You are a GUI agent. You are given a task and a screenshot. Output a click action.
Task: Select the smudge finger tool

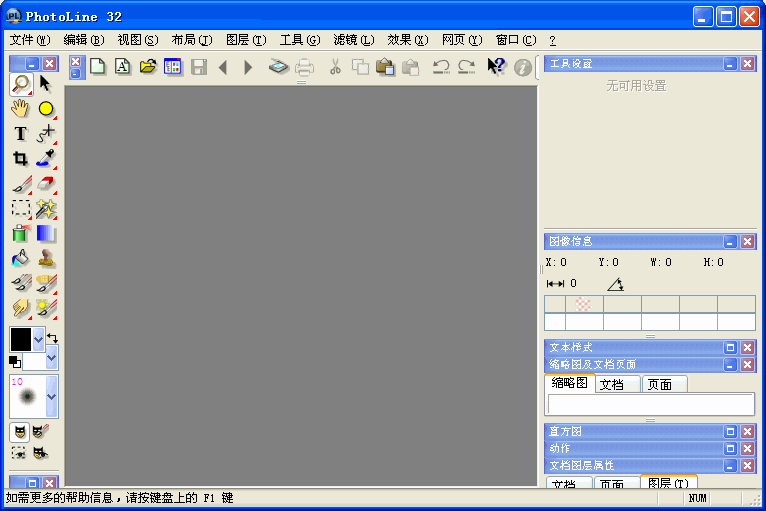pyautogui.click(x=21, y=308)
